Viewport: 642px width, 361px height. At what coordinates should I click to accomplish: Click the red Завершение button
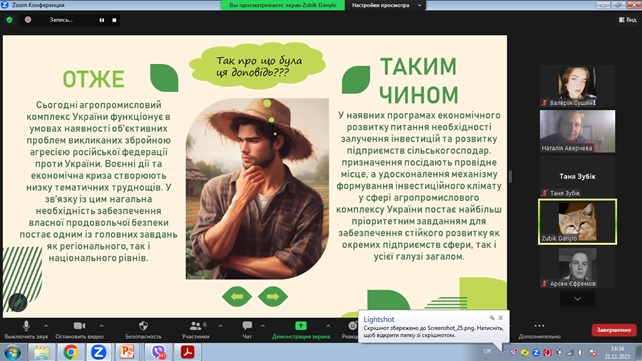pos(614,330)
